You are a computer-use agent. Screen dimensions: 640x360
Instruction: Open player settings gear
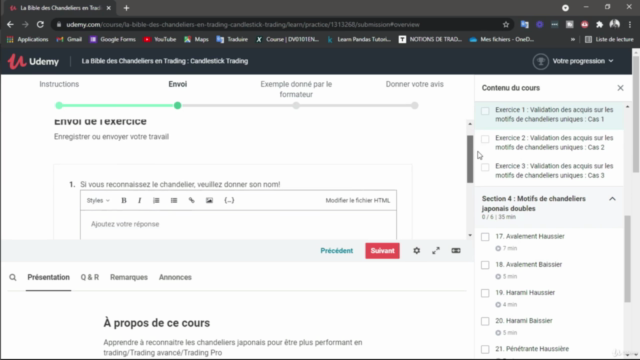point(416,251)
